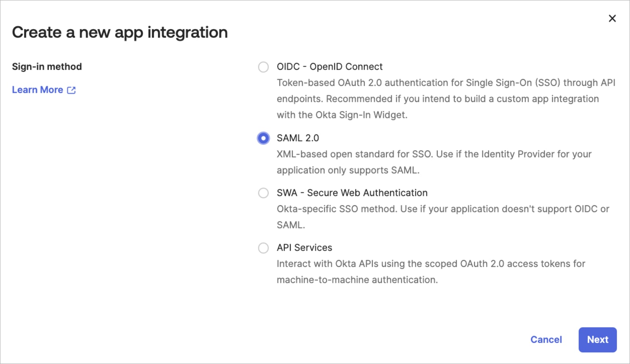Click the 'SWA - Secure Web Authentication' label
The height and width of the screenshot is (364, 630).
(x=352, y=193)
